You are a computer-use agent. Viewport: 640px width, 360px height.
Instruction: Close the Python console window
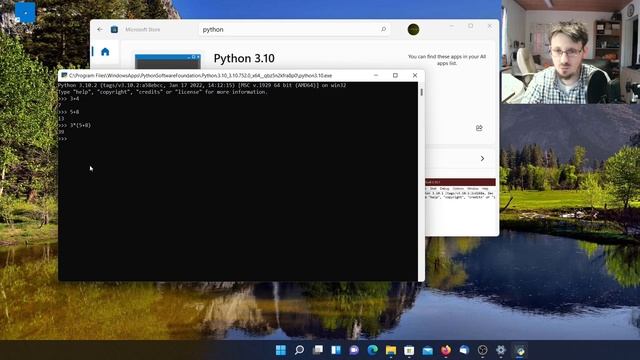click(x=415, y=76)
